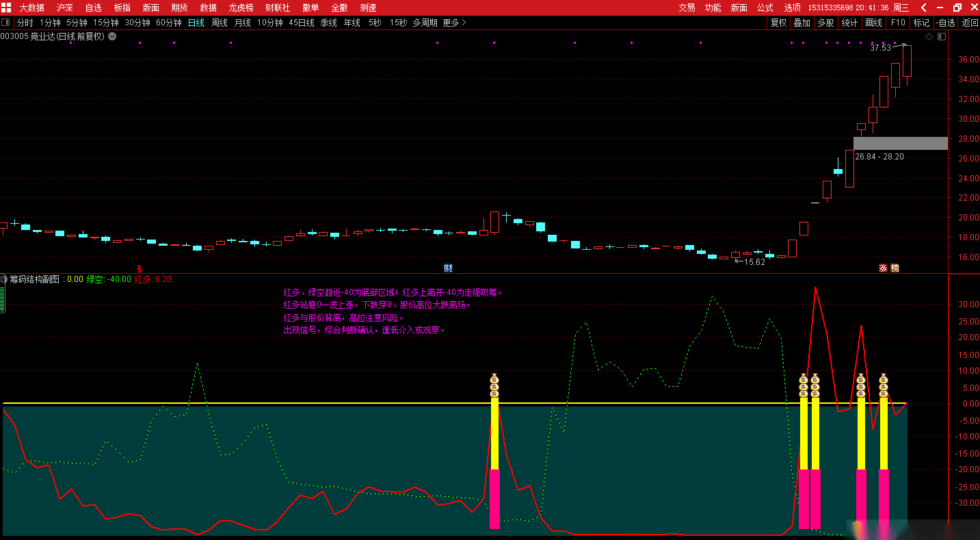
Task: Expand 更多 period options chevron
Action: coord(464,23)
